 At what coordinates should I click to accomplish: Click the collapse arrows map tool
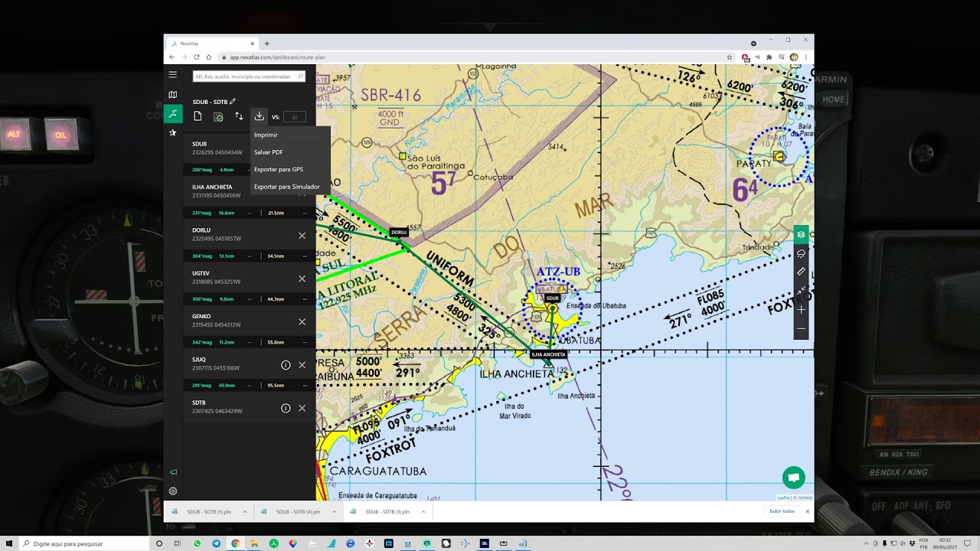point(801,291)
